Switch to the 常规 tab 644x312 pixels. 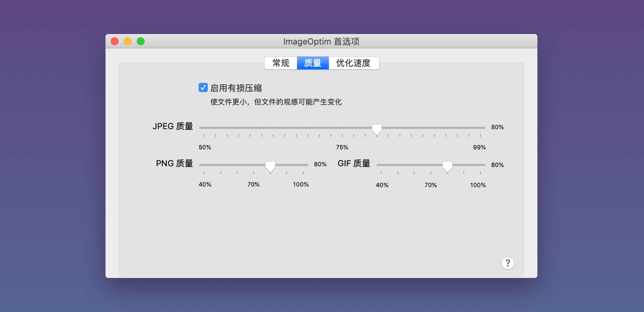[281, 63]
